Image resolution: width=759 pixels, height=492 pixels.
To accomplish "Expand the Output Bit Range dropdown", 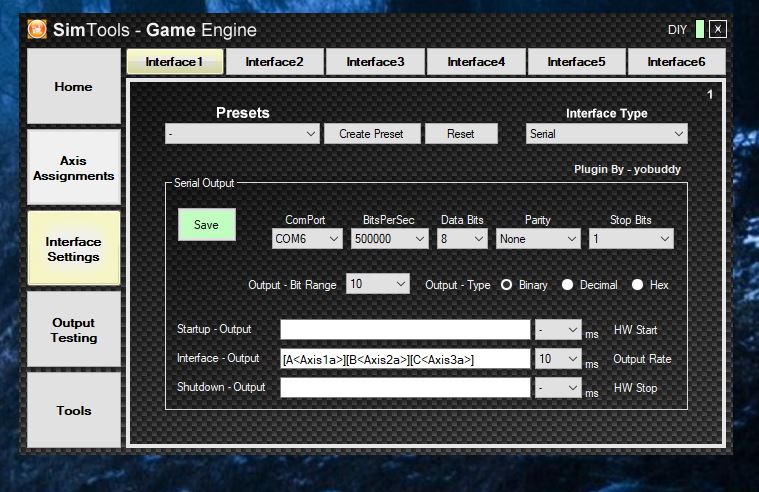I will 377,285.
